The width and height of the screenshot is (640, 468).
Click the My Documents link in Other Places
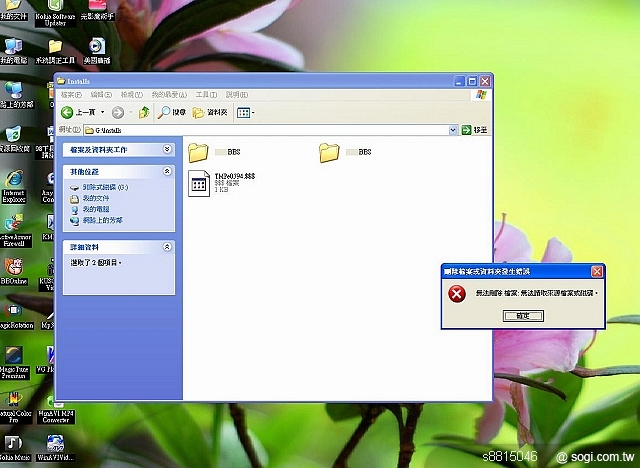click(x=95, y=198)
